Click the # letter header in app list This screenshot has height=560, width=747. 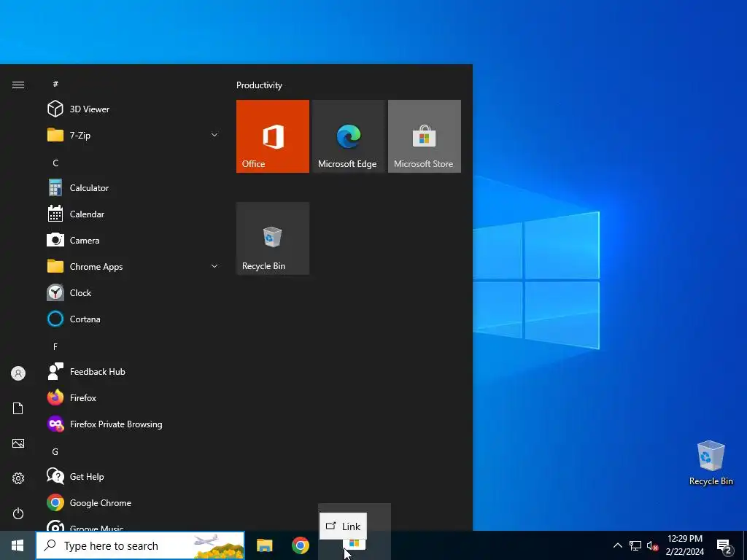point(55,84)
